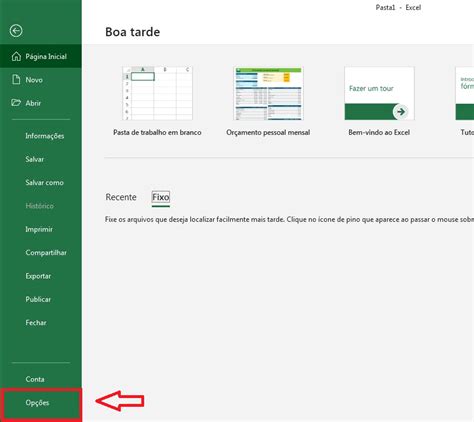Click the 'Pasta de trabalho em branco' label

[x=157, y=132]
